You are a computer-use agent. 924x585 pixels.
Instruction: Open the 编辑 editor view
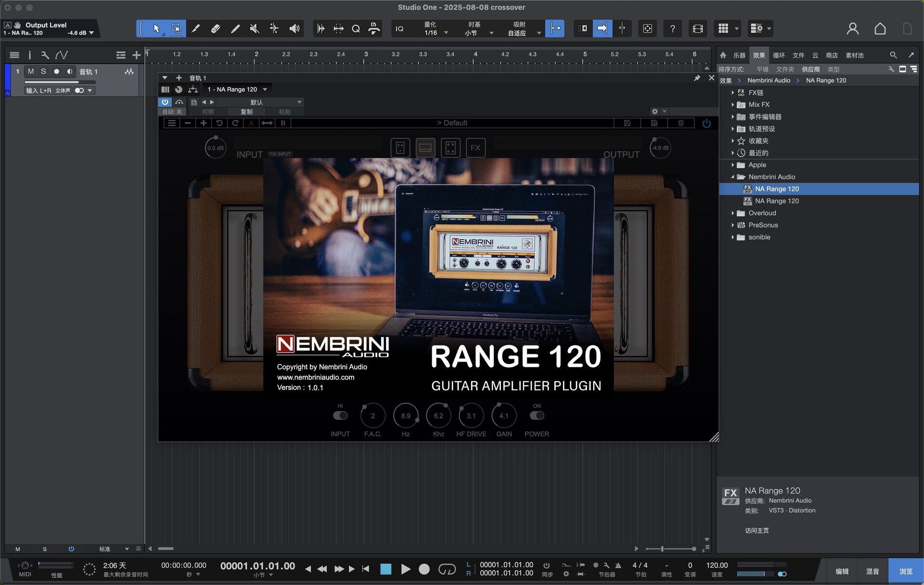click(x=842, y=572)
